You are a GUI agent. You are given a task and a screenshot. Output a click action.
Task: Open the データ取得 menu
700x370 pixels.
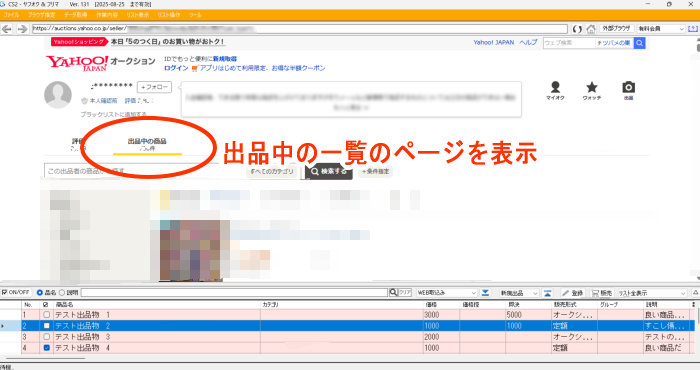[75, 15]
